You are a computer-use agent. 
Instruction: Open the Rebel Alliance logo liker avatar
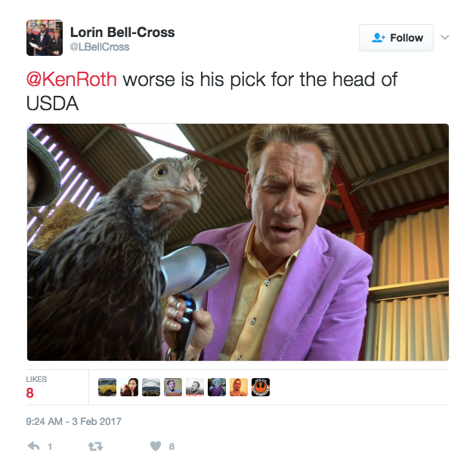coord(261,387)
